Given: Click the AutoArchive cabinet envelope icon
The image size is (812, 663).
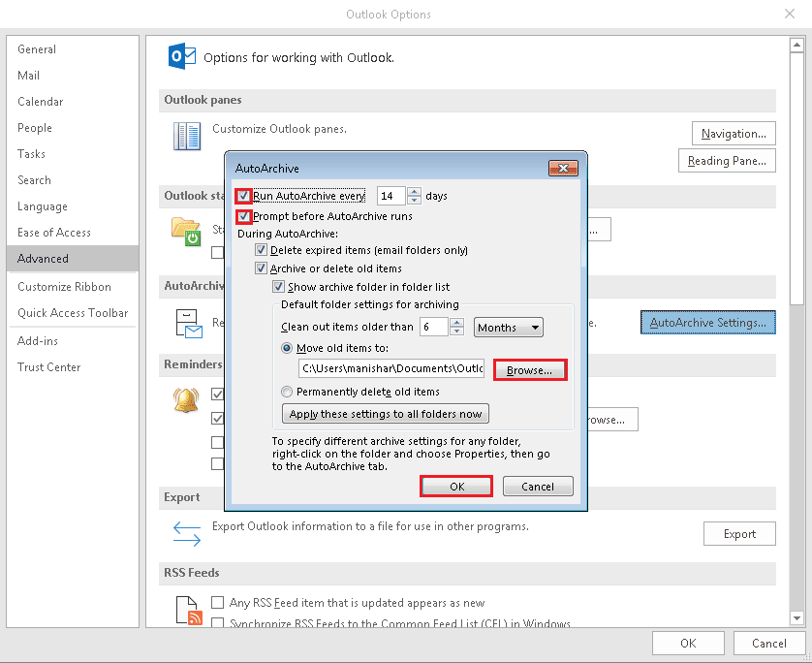Looking at the screenshot, I should pyautogui.click(x=189, y=323).
